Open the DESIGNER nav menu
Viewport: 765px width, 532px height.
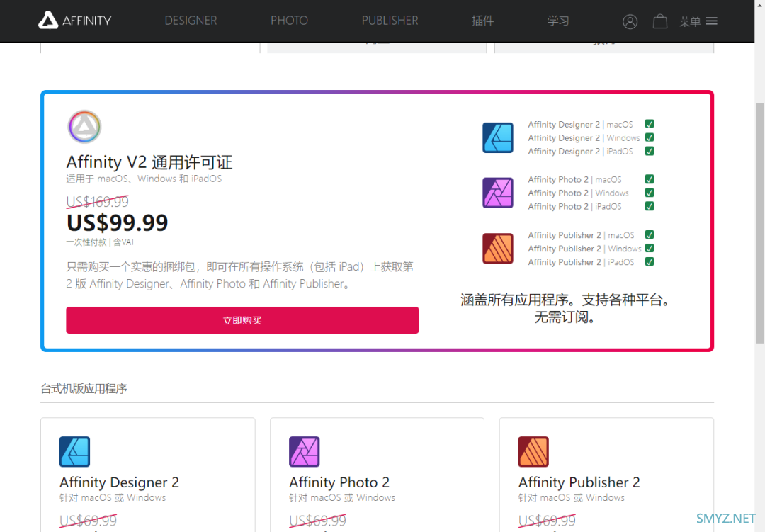(x=191, y=21)
